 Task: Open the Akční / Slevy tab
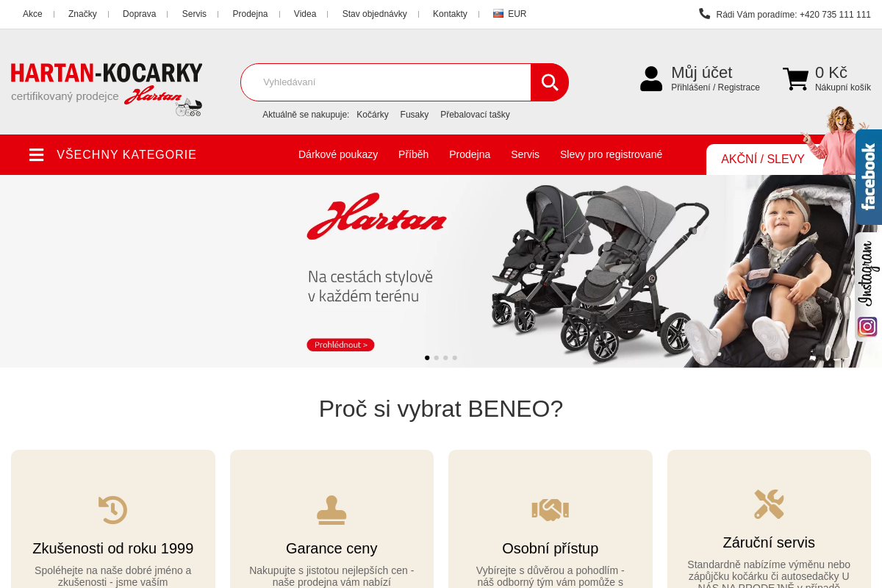click(x=763, y=159)
